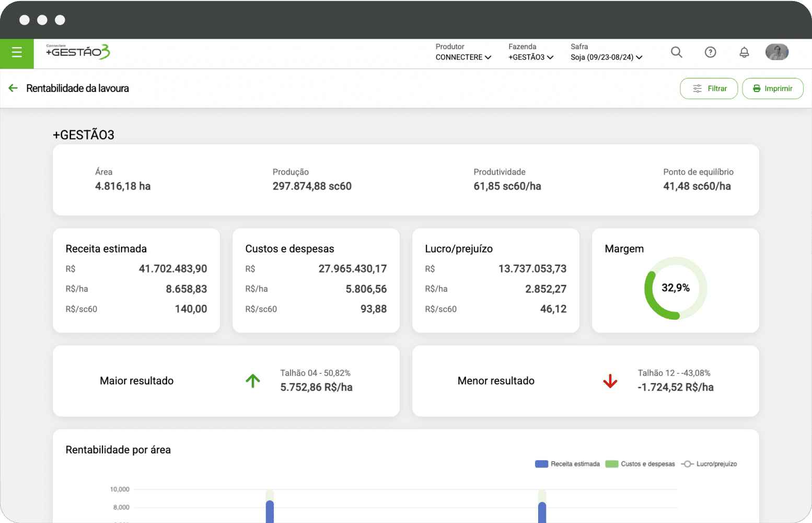812x523 pixels.
Task: Click red down arrow in Menor resultado
Action: (610, 381)
